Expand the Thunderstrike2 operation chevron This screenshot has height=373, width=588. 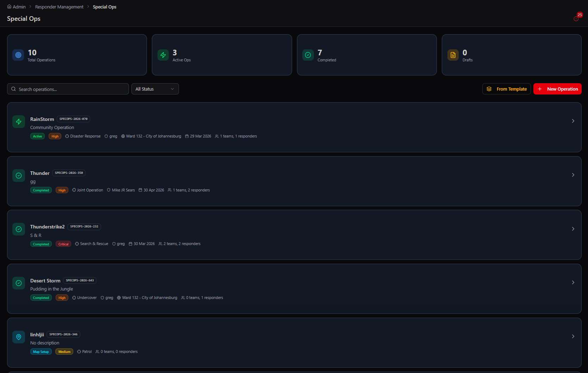[x=573, y=229]
